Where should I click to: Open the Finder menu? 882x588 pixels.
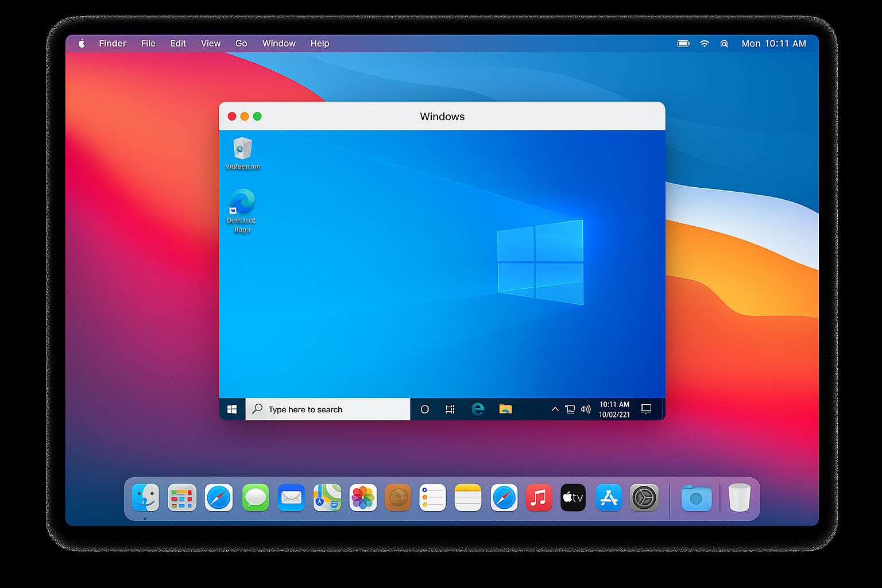(113, 44)
